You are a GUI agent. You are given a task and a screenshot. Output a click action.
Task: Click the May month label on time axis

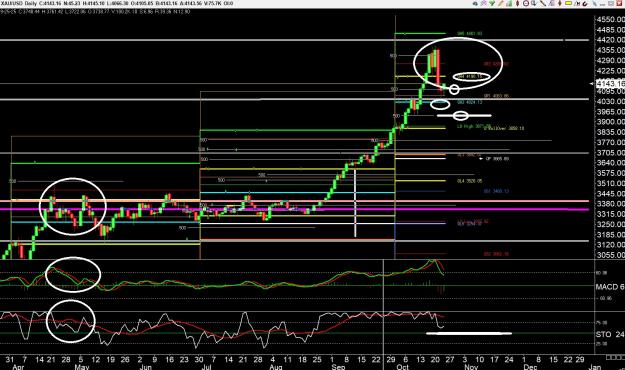click(x=82, y=367)
